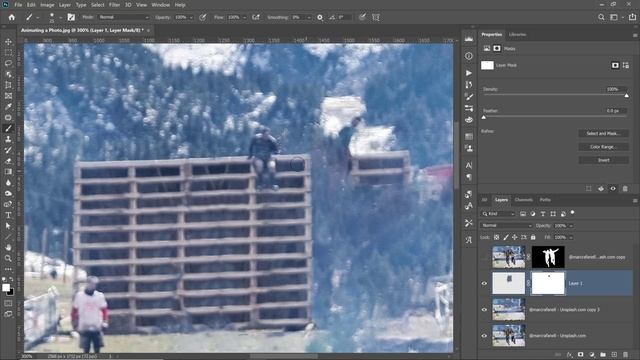Delete layer with Layers trash icon
This screenshot has height=360, width=640.
625,355
